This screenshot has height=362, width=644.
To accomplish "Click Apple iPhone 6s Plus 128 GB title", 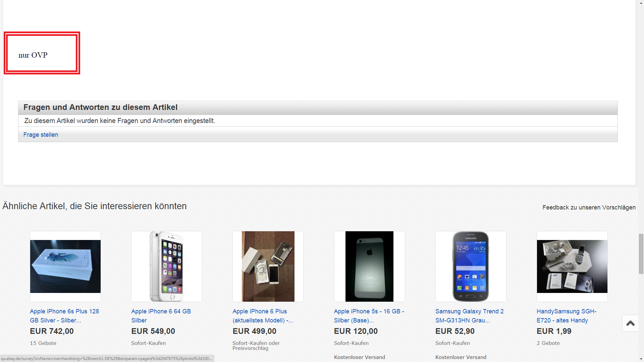I will (64, 316).
